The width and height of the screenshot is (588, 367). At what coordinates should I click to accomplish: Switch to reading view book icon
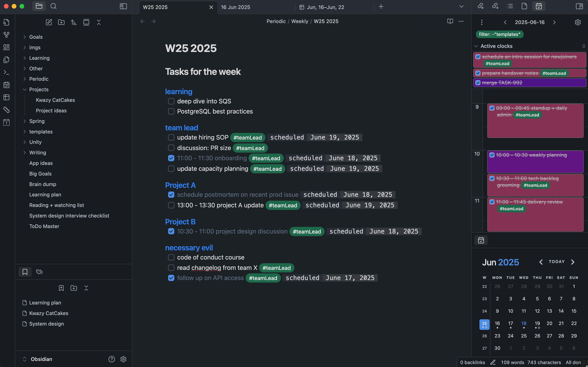click(x=450, y=21)
